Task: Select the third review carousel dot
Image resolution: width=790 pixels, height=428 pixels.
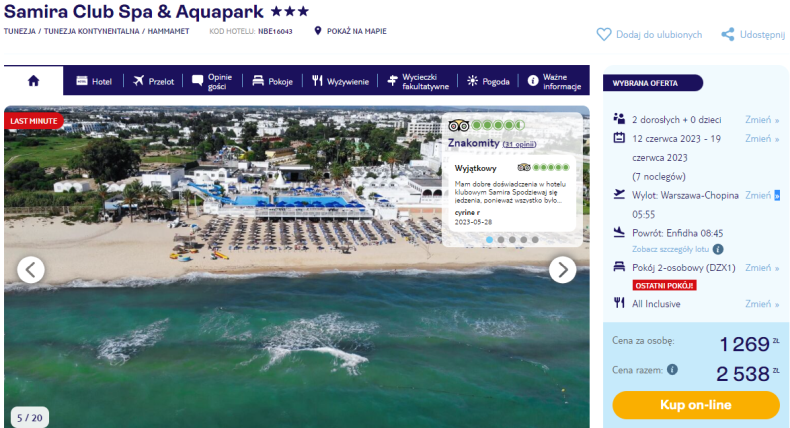Action: (512, 240)
